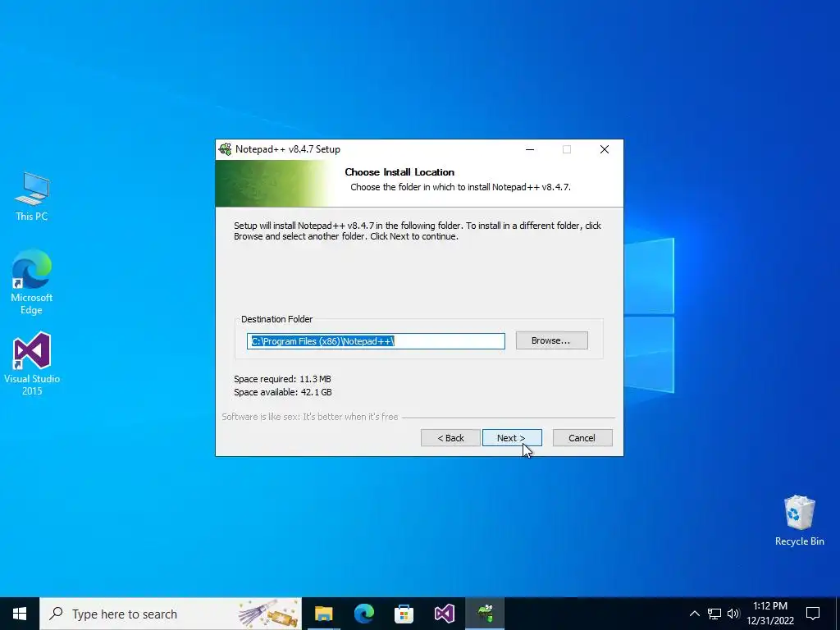The width and height of the screenshot is (840, 630).
Task: Open the Browse folder dialog
Action: coord(551,340)
